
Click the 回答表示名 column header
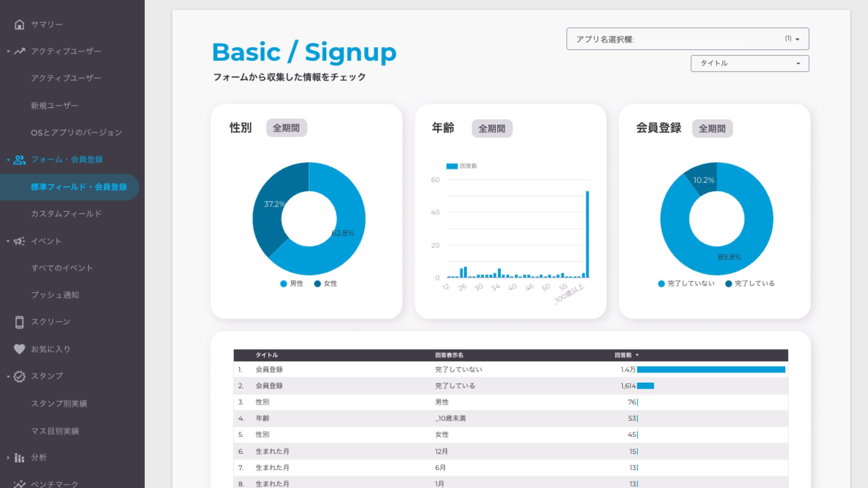(x=449, y=355)
